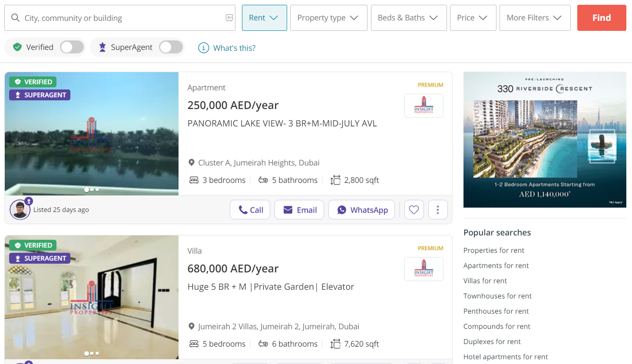This screenshot has height=364, width=632.
Task: Click the 680,000 AED/year price
Action: coord(233,269)
